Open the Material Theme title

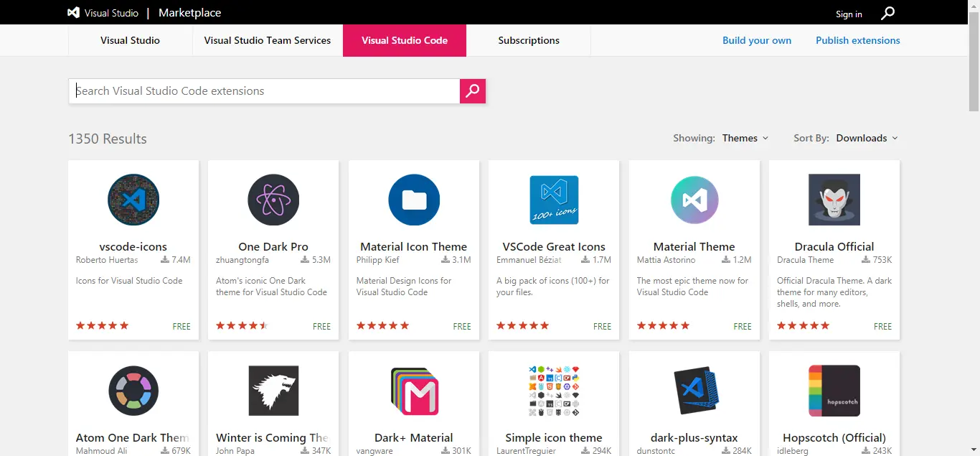(x=694, y=246)
